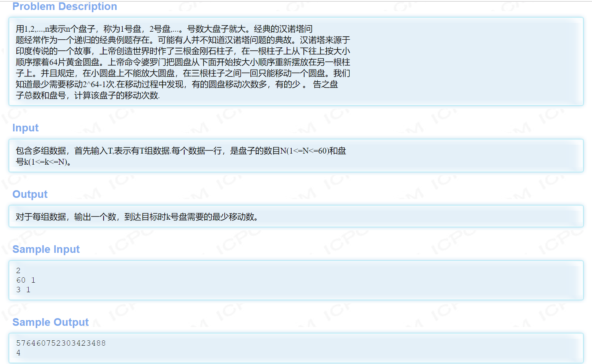Click the sample input first line '2'

point(18,270)
